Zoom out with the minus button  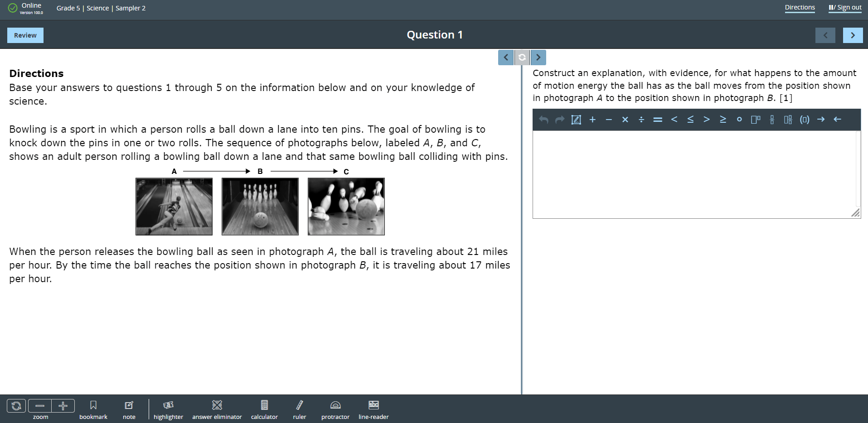click(x=40, y=406)
